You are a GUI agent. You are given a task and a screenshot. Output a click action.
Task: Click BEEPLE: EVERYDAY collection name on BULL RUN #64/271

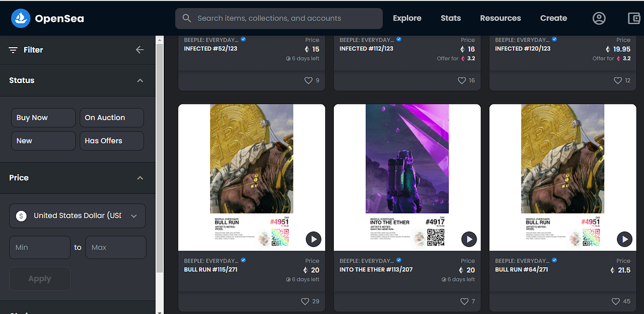click(522, 261)
